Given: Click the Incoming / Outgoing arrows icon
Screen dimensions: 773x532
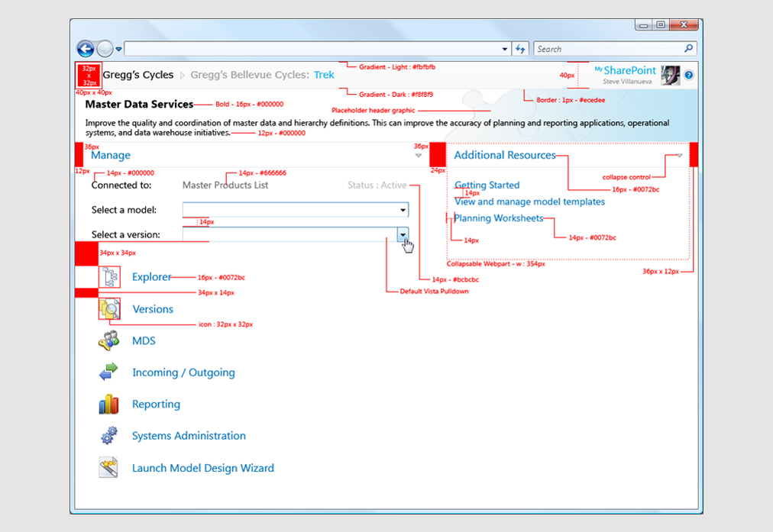Looking at the screenshot, I should tap(109, 372).
